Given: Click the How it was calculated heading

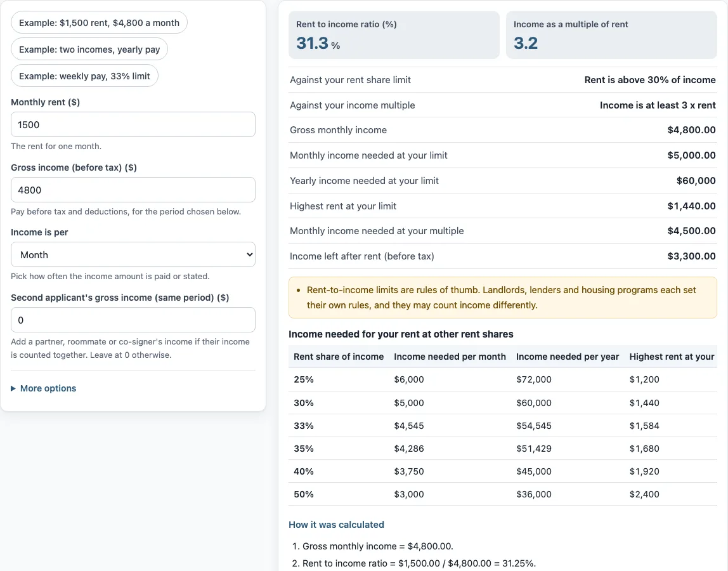Looking at the screenshot, I should [x=336, y=525].
